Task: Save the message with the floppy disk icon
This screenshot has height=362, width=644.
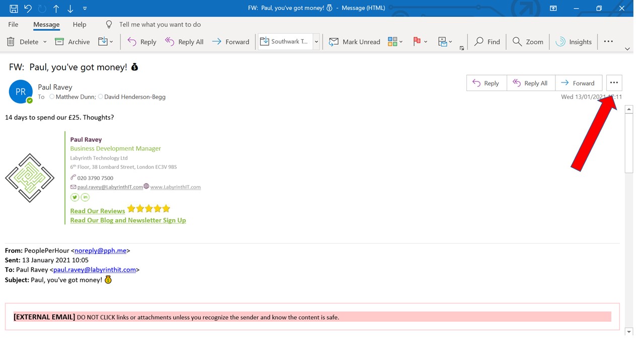Action: 14,9
